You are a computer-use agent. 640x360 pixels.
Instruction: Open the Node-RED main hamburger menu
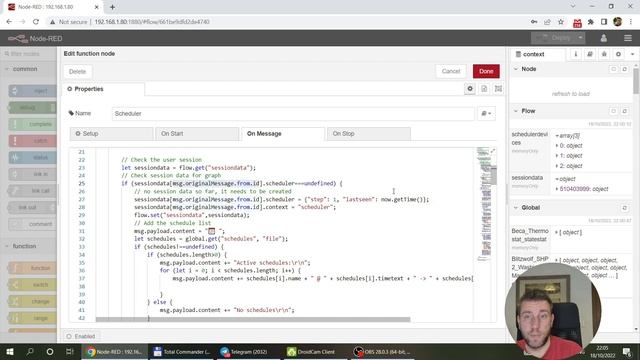click(x=628, y=38)
